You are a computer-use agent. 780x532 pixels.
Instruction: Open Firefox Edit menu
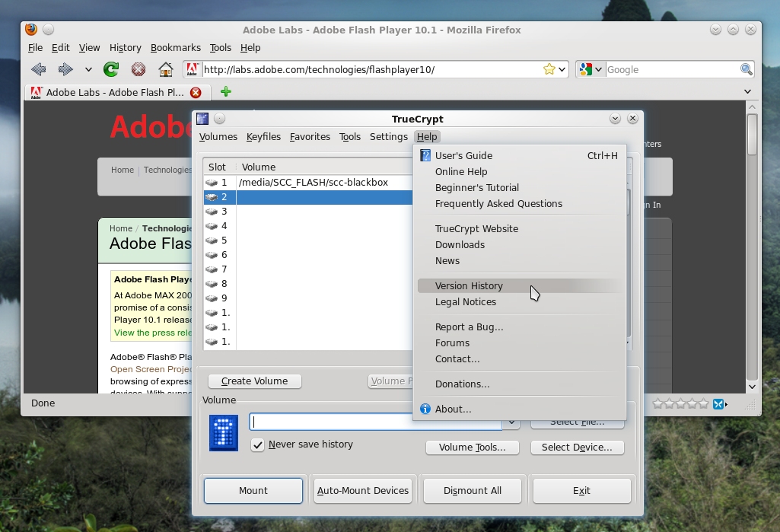(60, 48)
